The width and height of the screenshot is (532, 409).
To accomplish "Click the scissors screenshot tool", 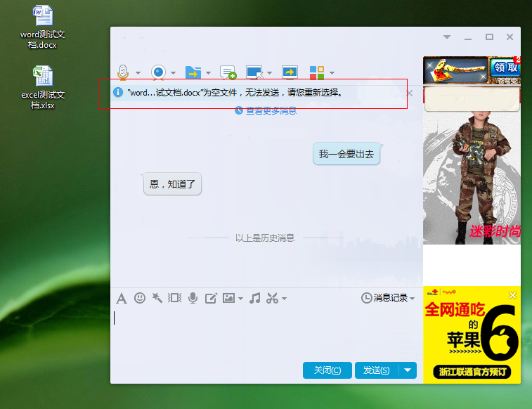I will [272, 298].
